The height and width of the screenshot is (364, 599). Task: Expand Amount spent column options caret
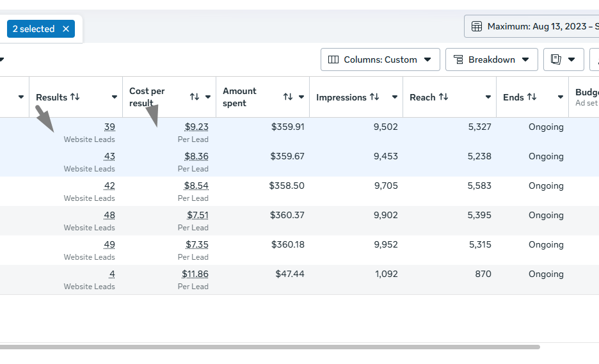coord(301,97)
